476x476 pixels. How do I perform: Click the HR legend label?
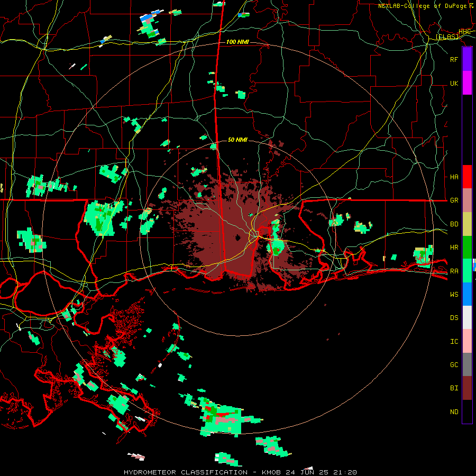pos(454,248)
